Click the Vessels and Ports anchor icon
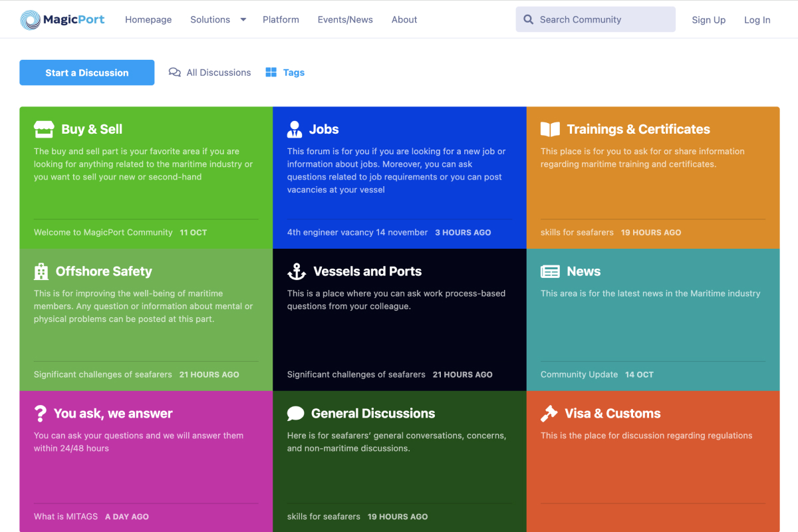Image resolution: width=798 pixels, height=532 pixels. click(x=296, y=271)
